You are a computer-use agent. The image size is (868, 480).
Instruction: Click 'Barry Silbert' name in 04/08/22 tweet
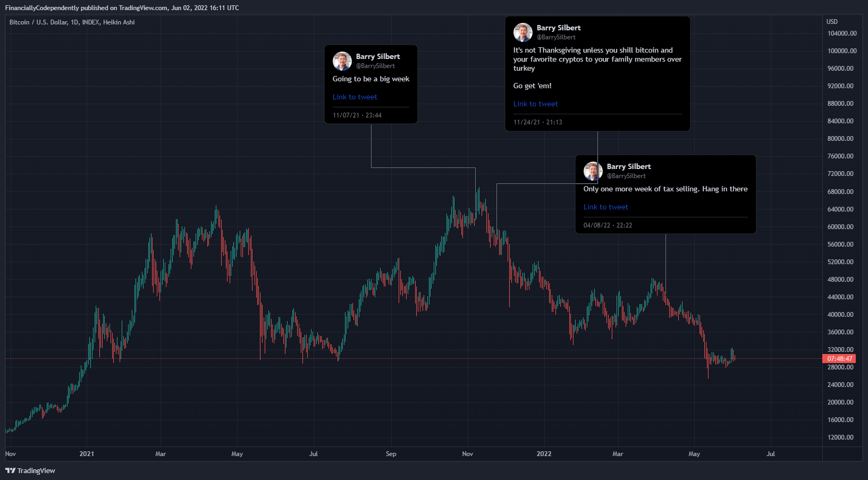click(629, 166)
